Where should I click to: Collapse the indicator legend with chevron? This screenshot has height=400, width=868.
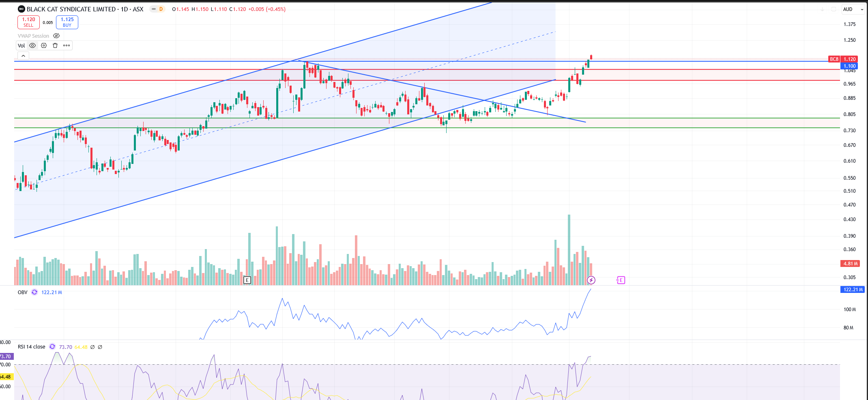[23, 56]
